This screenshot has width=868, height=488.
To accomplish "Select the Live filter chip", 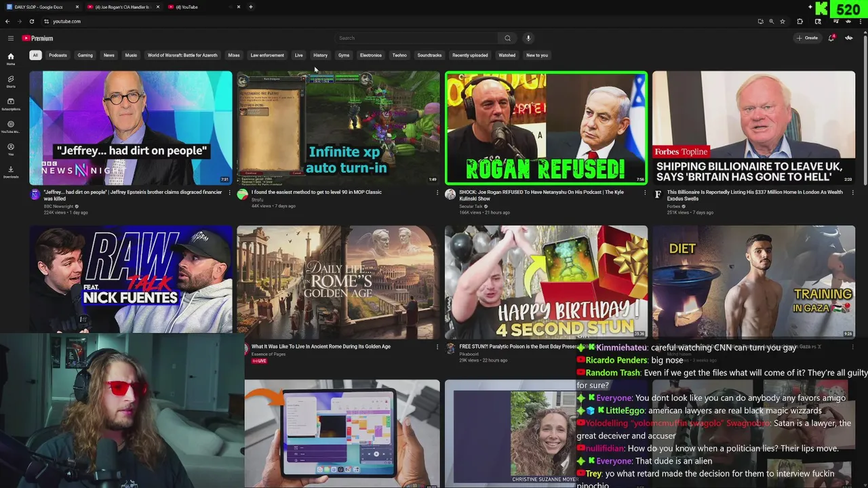I will [x=298, y=55].
